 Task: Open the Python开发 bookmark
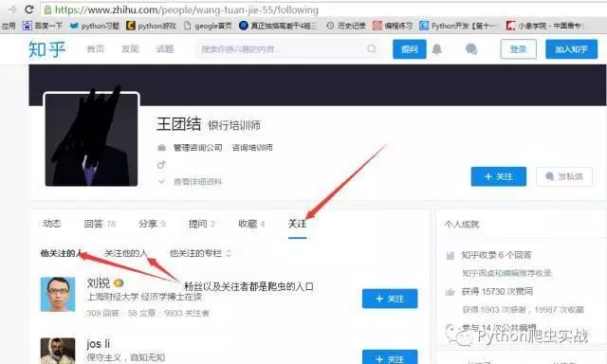(x=458, y=26)
